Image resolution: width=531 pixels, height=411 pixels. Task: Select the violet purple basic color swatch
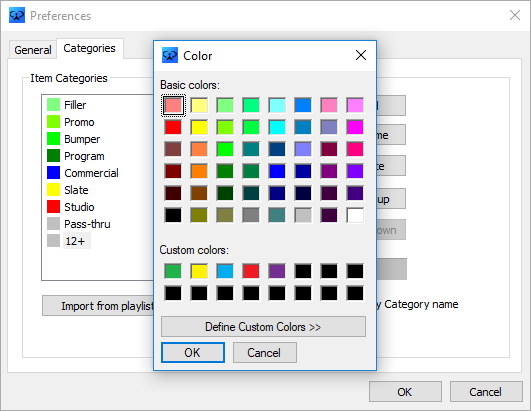pos(355,171)
